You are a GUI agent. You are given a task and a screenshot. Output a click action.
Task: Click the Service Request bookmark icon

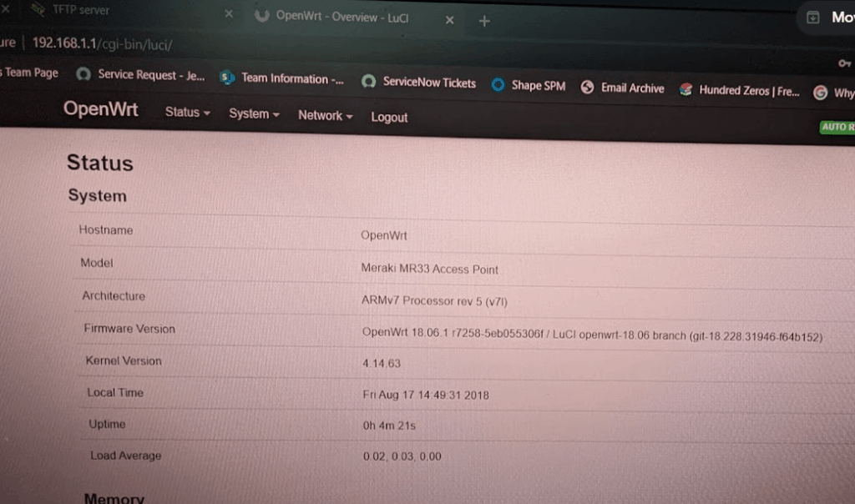[83, 73]
